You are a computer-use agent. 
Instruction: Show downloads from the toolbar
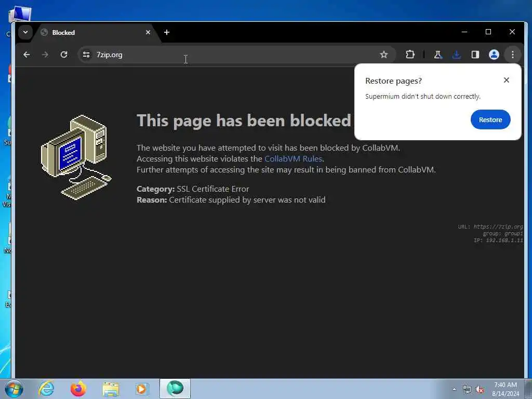click(457, 55)
